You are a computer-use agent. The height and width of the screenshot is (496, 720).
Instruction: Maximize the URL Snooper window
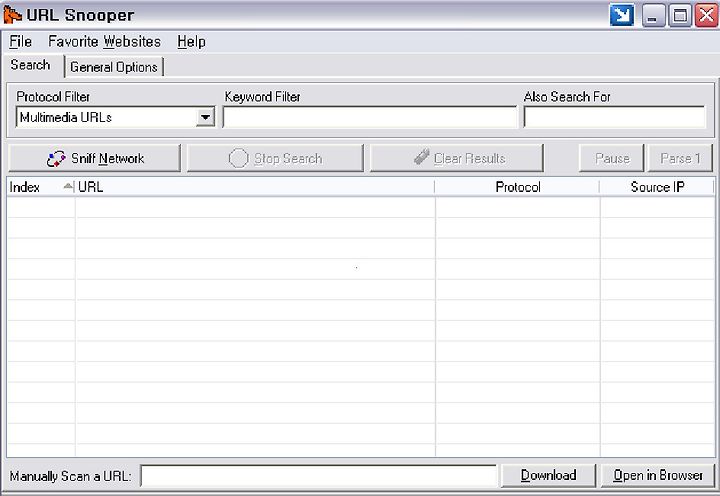click(680, 16)
